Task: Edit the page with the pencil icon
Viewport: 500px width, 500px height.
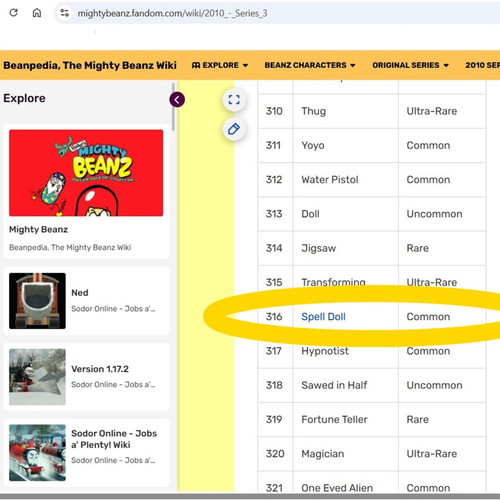Action: [x=234, y=129]
